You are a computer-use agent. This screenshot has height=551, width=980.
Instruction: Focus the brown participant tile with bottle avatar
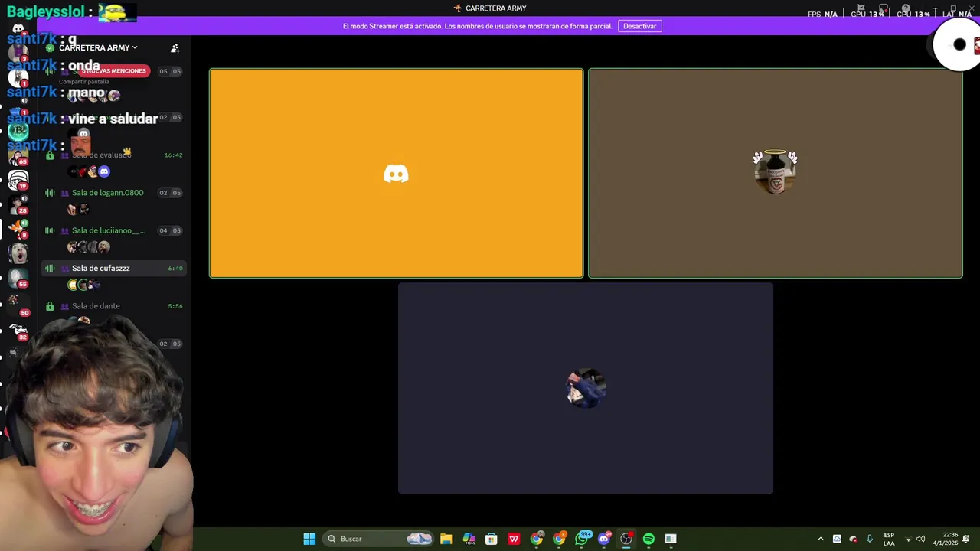[x=775, y=173]
